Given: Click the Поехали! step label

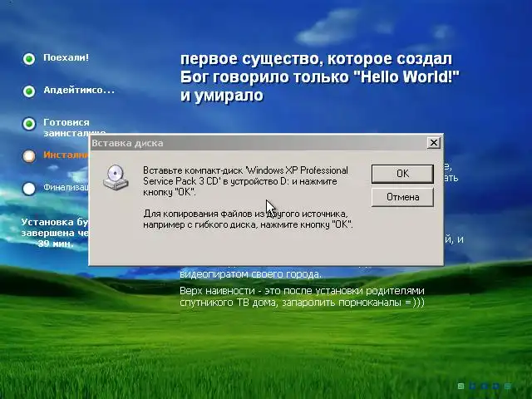Looking at the screenshot, I should (x=66, y=57).
